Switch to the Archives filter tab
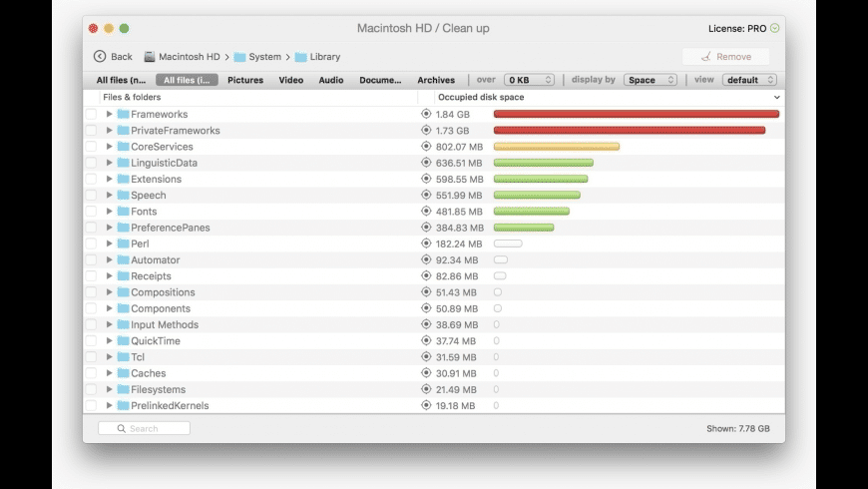The image size is (868, 489). pos(436,80)
